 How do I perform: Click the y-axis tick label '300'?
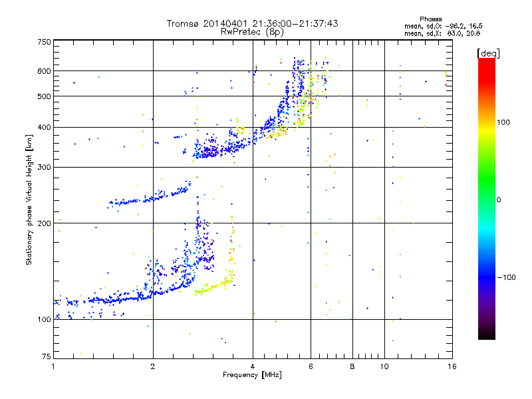point(45,167)
